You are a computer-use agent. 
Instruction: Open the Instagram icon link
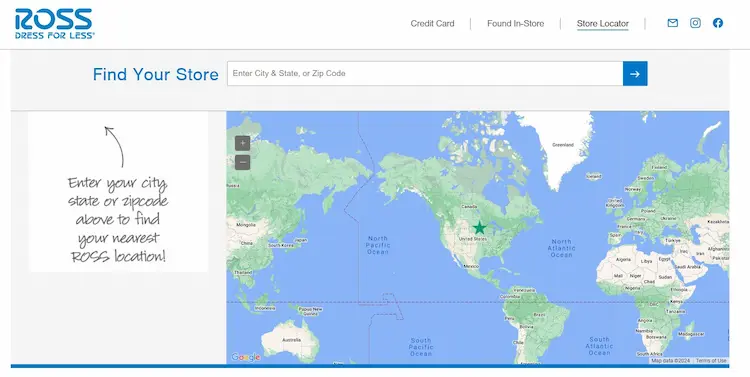click(695, 23)
